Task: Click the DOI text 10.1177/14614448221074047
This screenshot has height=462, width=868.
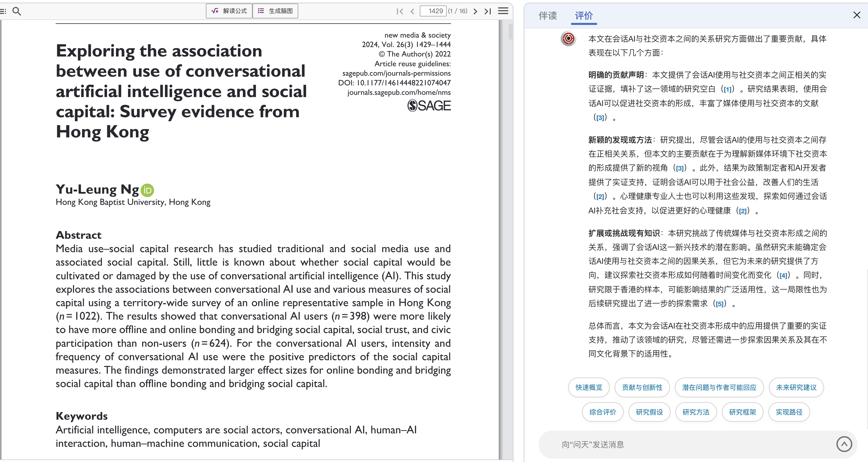Action: (404, 83)
